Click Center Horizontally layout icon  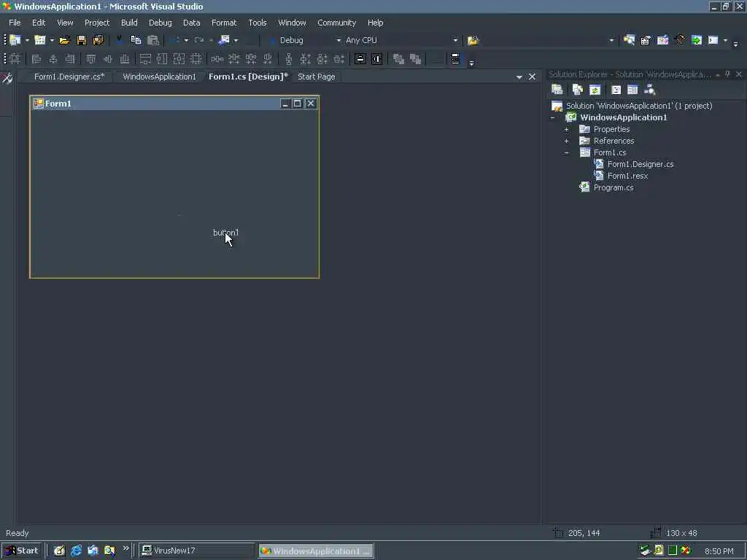360,59
